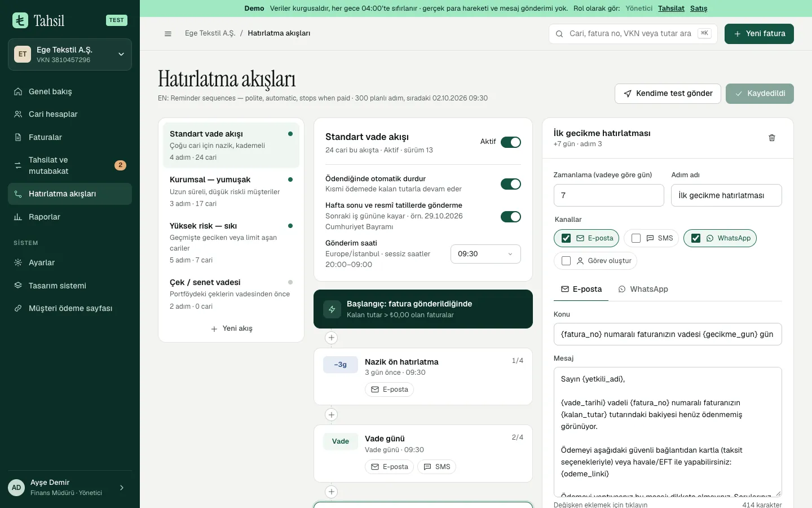The image size is (812, 508).
Task: Toggle the Aktif switch for Standart vade akışı
Action: pyautogui.click(x=511, y=142)
